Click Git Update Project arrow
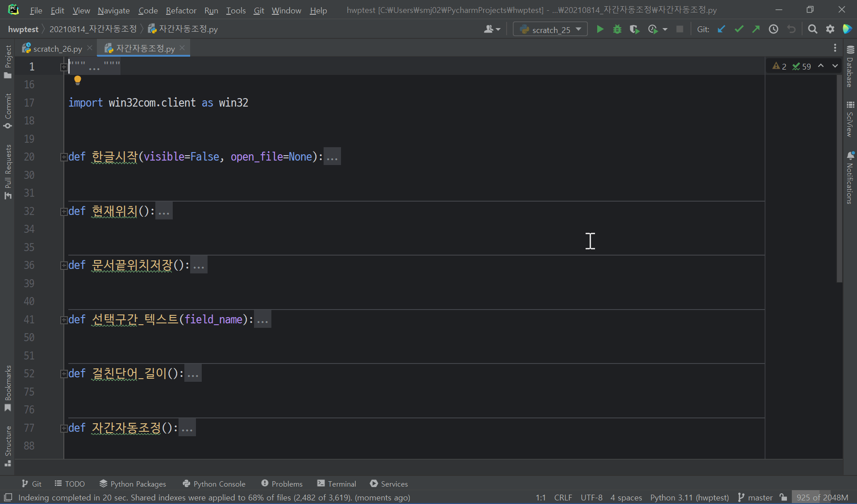Viewport: 857px width, 504px height. coord(721,29)
